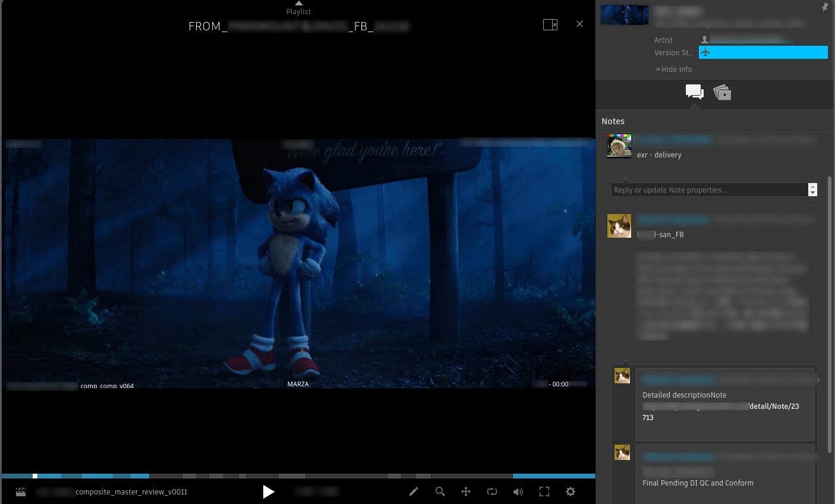
Task: Select the pencil annotation tool
Action: pyautogui.click(x=414, y=492)
